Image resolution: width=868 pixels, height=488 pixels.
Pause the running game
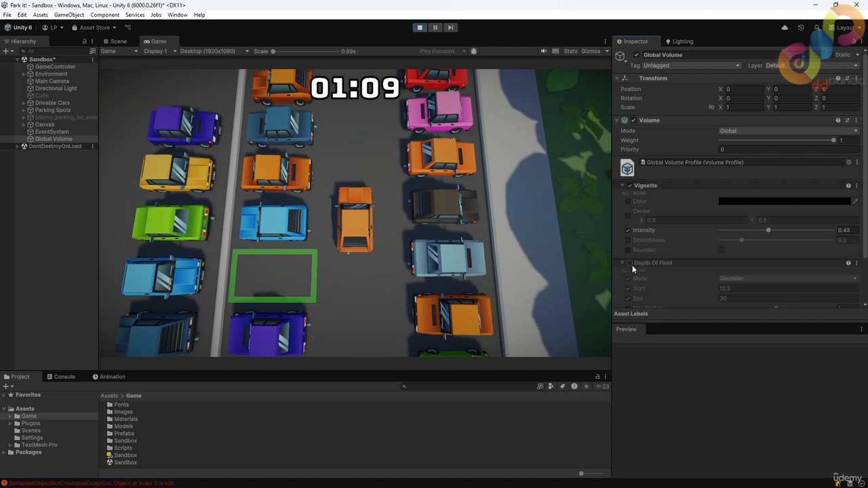[435, 28]
